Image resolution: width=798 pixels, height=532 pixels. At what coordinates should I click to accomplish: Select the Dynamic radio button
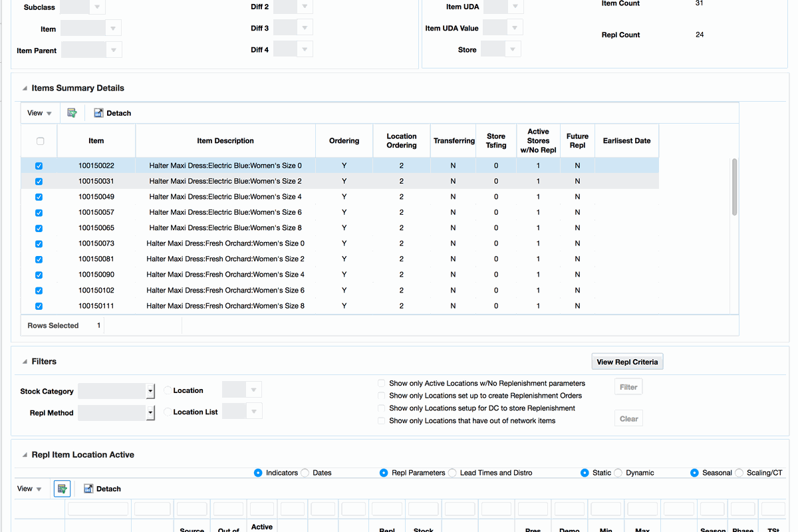click(618, 473)
